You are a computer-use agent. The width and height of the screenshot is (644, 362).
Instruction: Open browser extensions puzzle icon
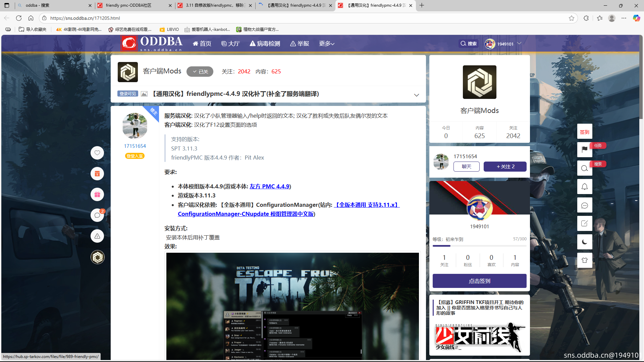pos(586,18)
